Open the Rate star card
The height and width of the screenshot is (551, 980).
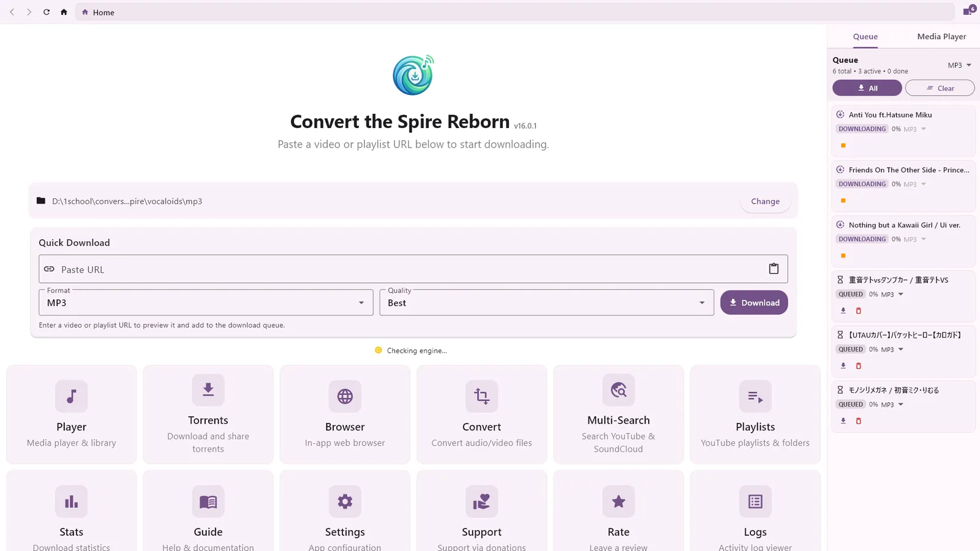point(619,511)
